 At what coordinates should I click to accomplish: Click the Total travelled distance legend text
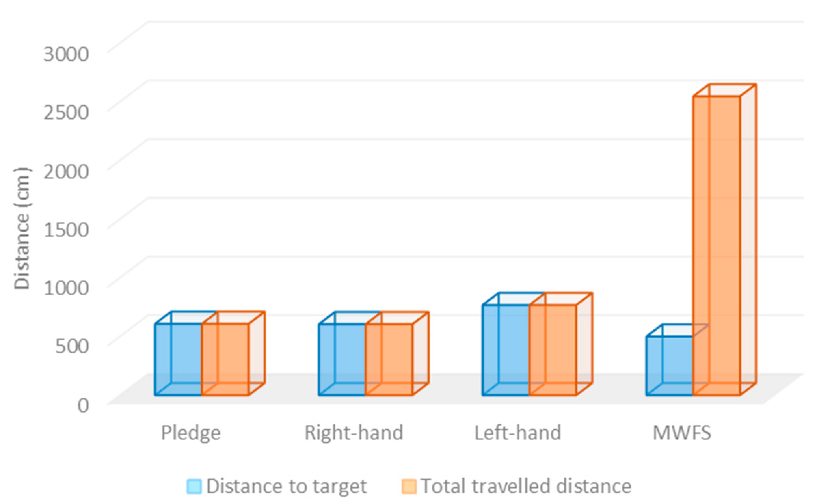526,486
